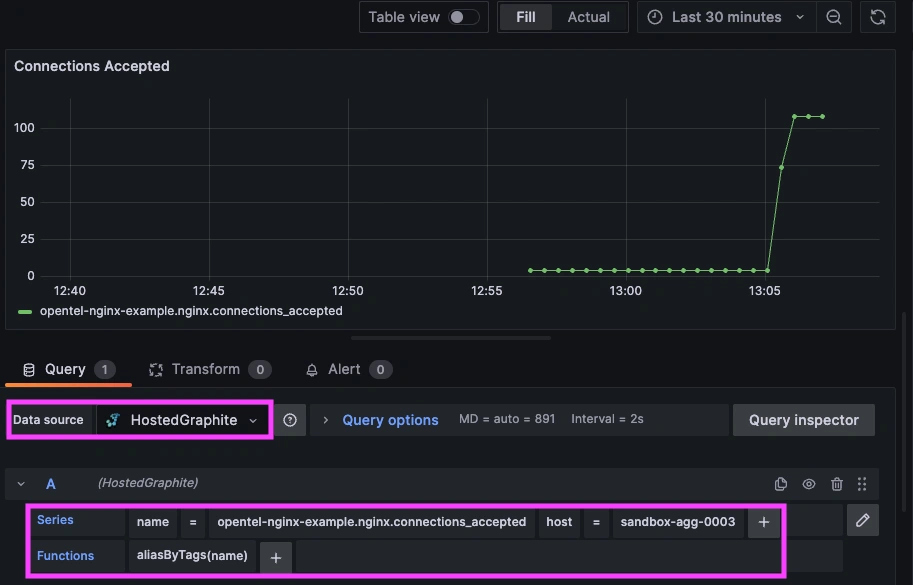
Task: Open the Last 30 minutes time picker
Action: [x=726, y=17]
